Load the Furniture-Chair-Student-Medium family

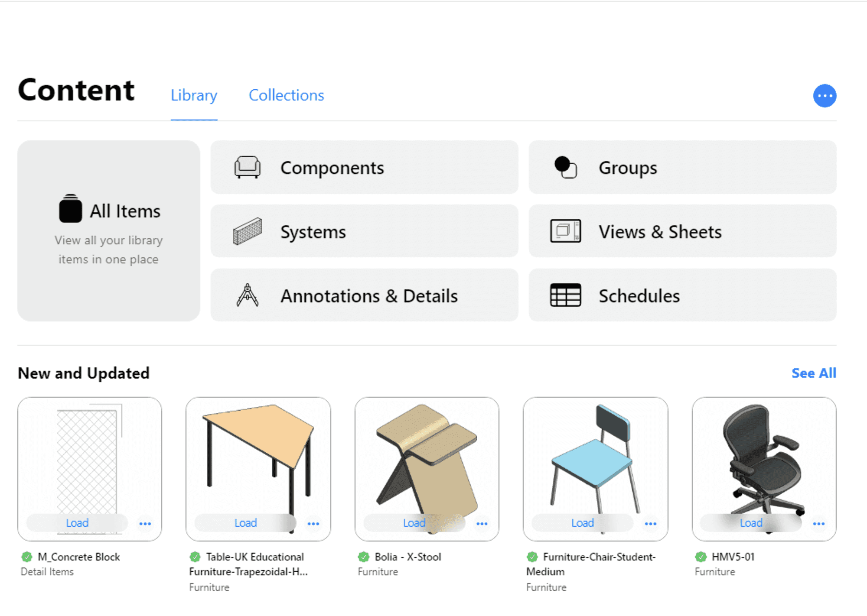[582, 523]
